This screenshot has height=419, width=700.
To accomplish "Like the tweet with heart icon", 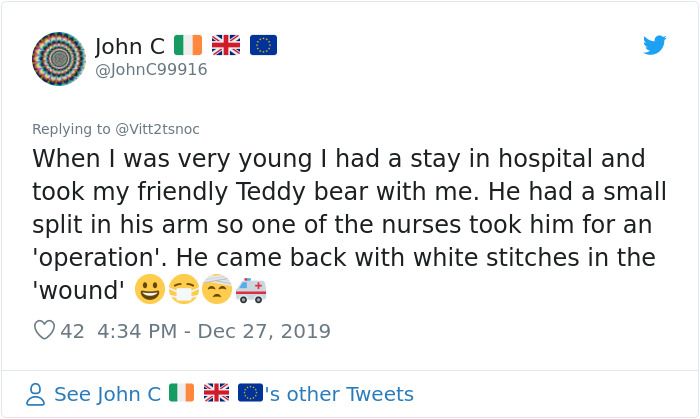I will pyautogui.click(x=44, y=330).
